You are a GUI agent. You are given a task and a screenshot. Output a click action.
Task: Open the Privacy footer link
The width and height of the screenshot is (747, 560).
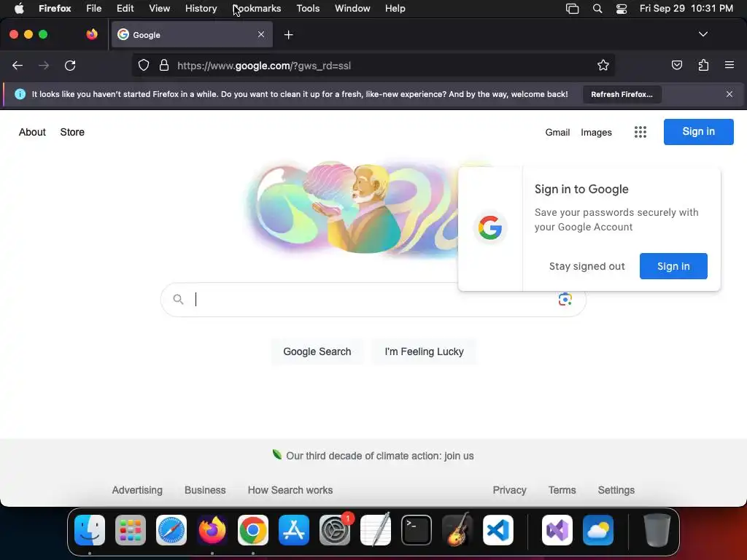tap(509, 490)
